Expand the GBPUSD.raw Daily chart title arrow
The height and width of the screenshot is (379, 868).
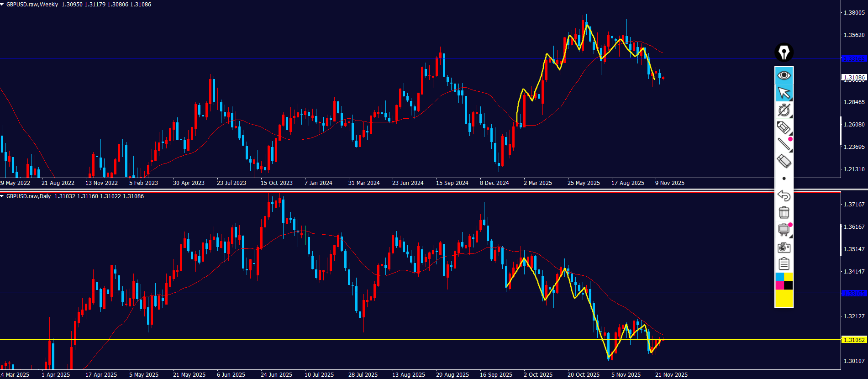coord(3,196)
